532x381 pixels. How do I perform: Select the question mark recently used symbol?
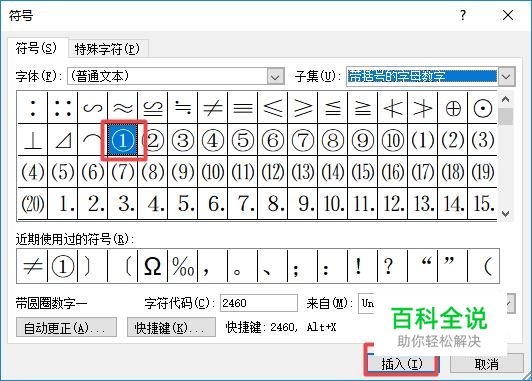click(393, 266)
